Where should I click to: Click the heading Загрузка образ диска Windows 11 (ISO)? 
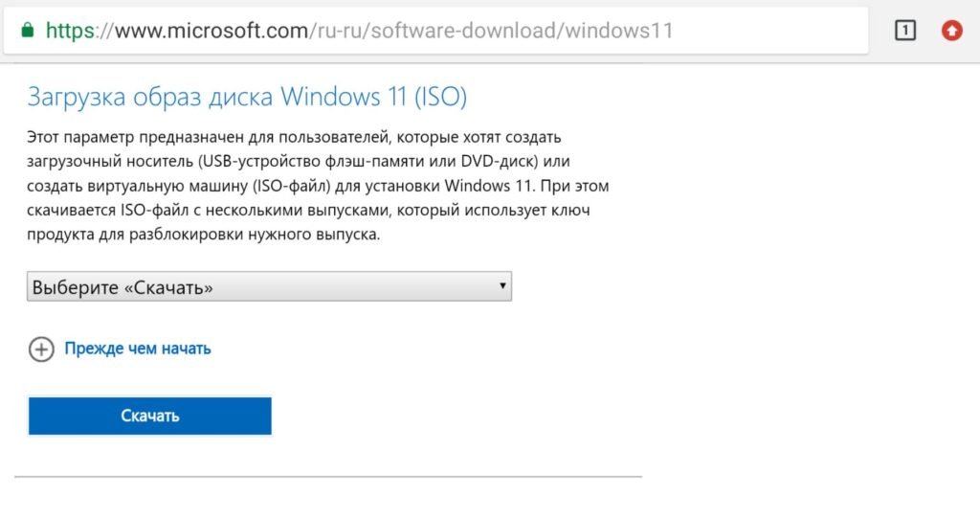[x=247, y=97]
